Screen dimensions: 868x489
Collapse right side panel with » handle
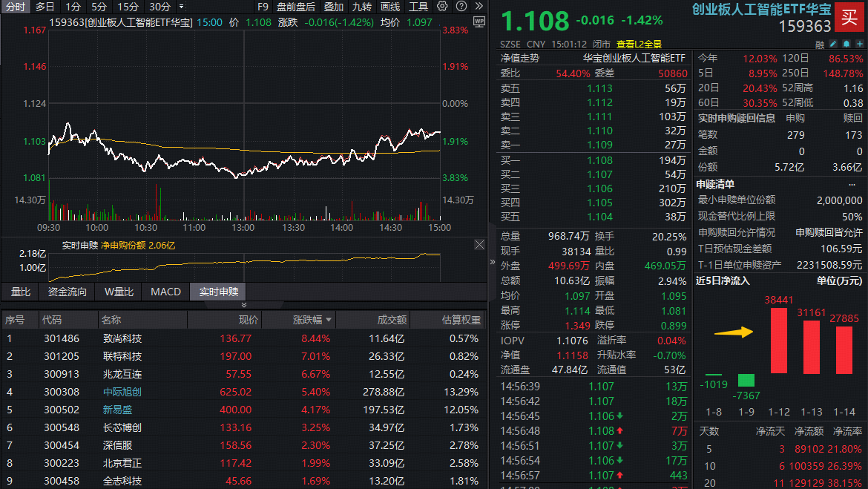pos(492,262)
